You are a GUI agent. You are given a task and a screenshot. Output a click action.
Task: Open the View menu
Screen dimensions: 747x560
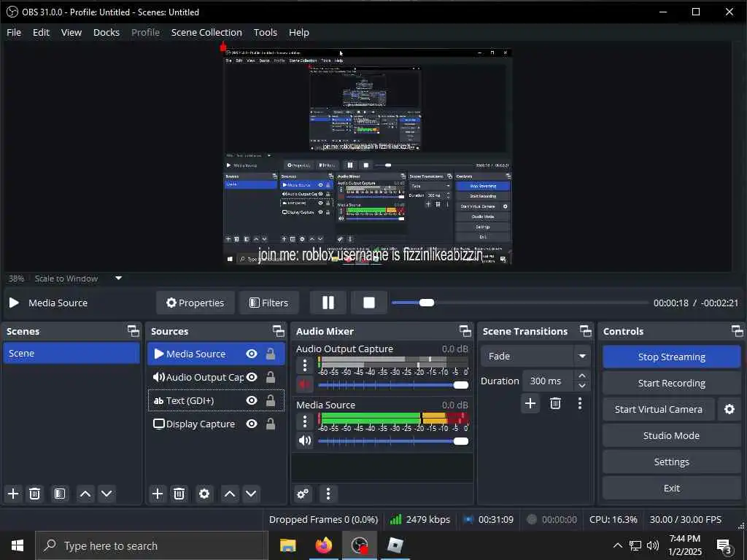(x=71, y=32)
